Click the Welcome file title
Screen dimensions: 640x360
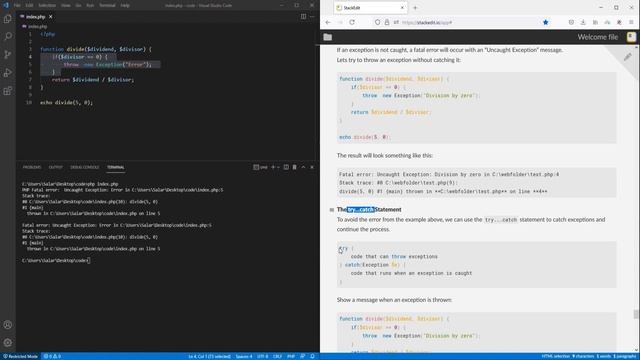[x=598, y=37]
